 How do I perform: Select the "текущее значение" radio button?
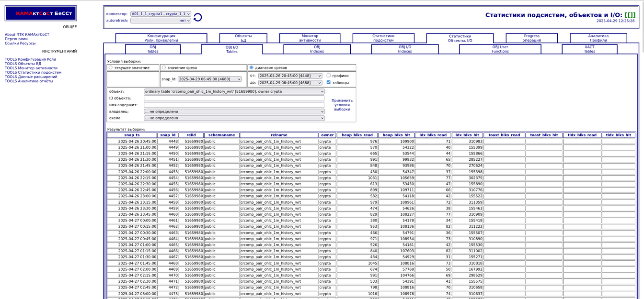tap(111, 68)
